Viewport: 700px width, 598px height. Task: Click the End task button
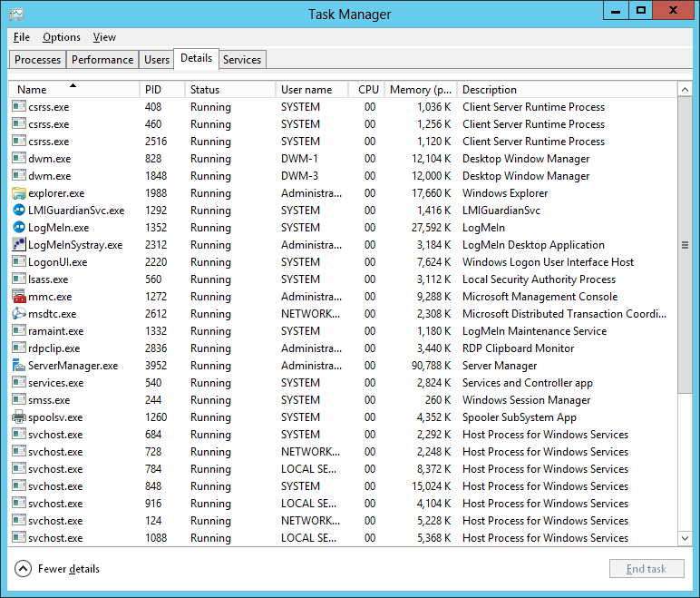(x=647, y=568)
